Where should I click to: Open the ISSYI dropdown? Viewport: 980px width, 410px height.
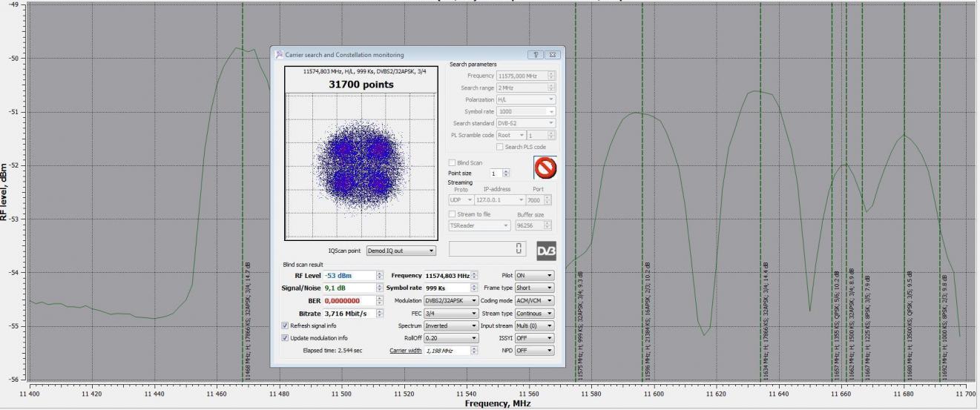coord(536,337)
